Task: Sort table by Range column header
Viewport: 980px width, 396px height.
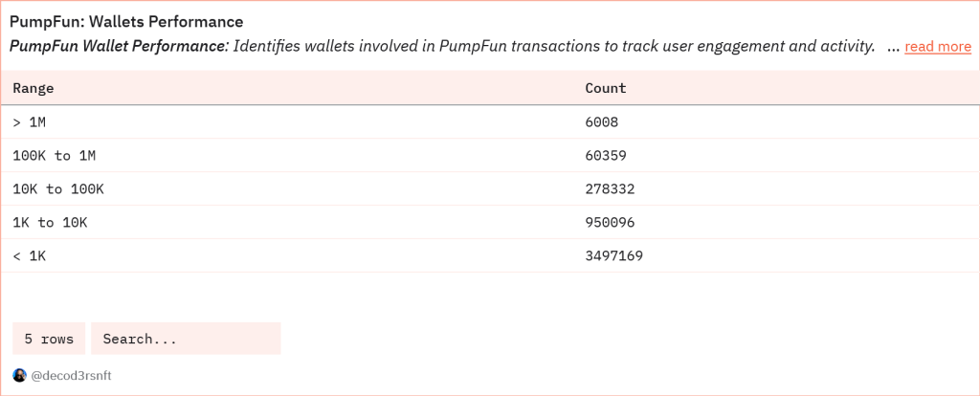Action: [x=33, y=88]
